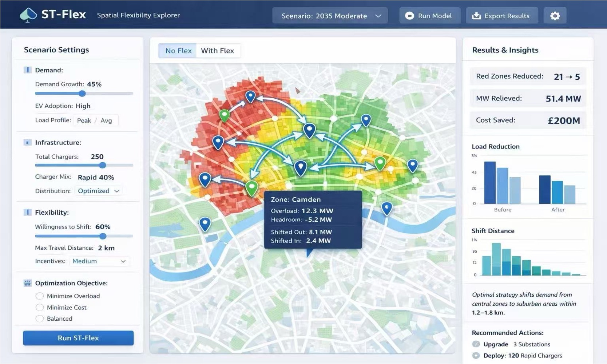This screenshot has height=364, width=607.
Task: Click the EV Adoption High value
Action: pyautogui.click(x=83, y=106)
